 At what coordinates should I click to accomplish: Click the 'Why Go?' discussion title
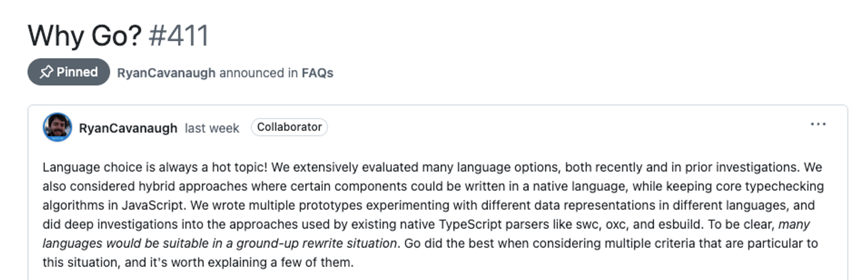(85, 36)
